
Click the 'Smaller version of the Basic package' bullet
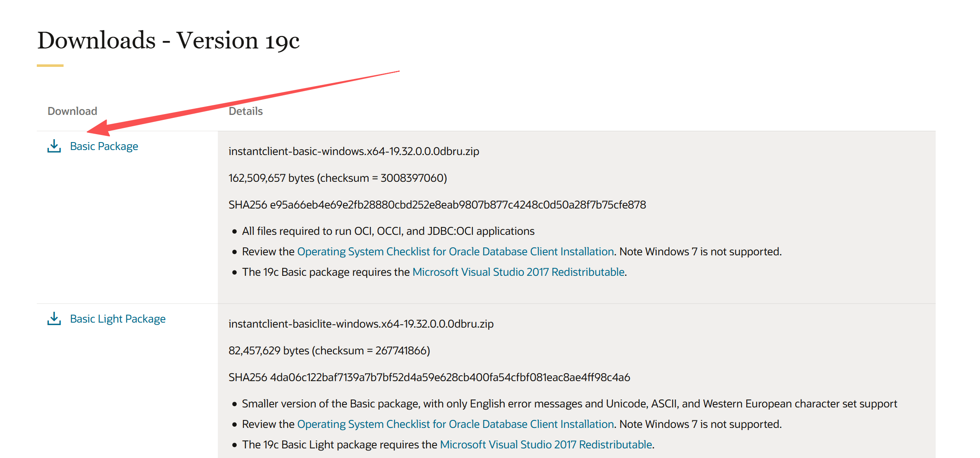(569, 404)
